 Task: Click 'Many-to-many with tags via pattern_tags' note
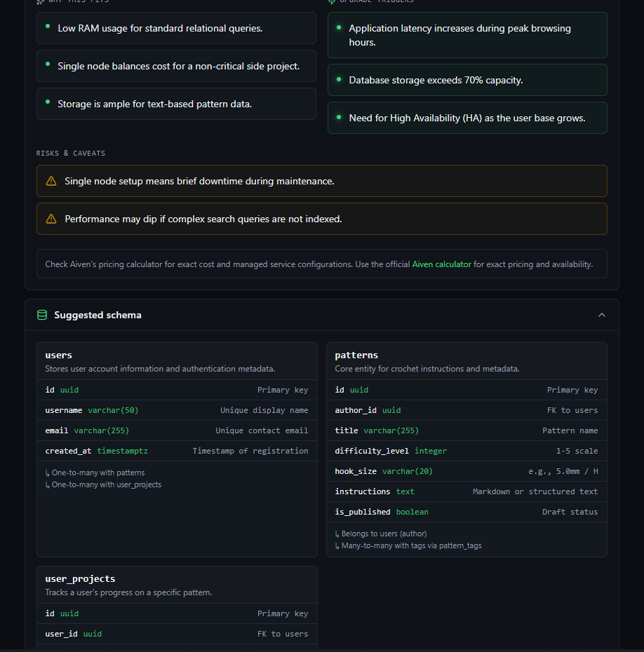tap(408, 546)
